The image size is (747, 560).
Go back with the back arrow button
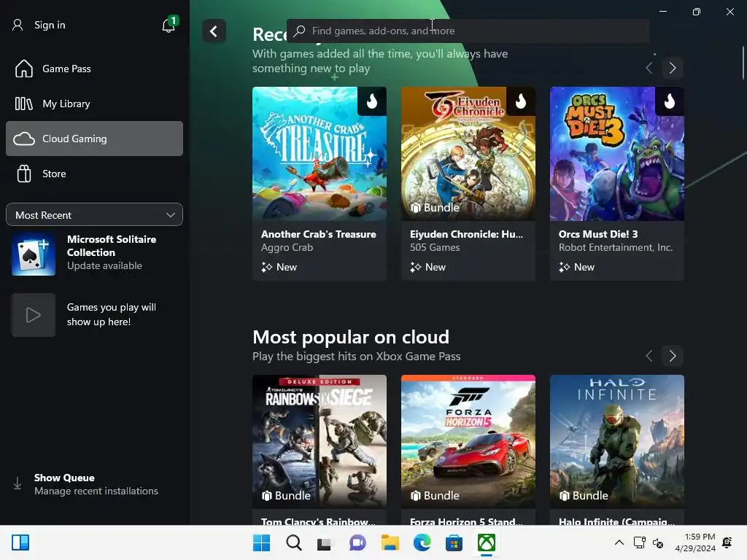[x=214, y=31]
